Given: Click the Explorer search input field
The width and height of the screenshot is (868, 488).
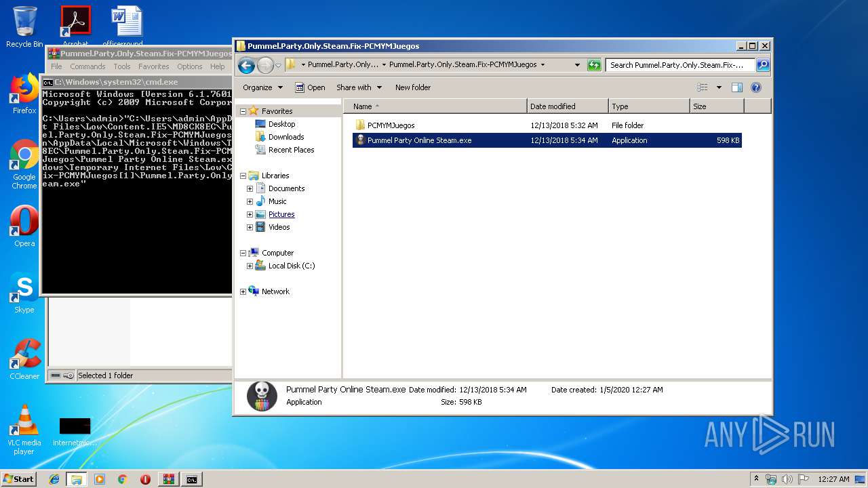Looking at the screenshot, I should (x=680, y=65).
